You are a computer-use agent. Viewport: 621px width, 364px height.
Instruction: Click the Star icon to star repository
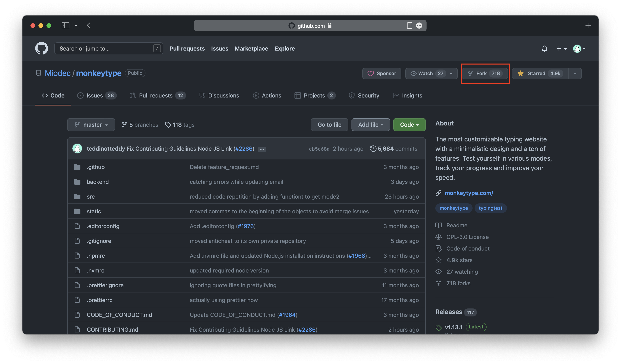[520, 73]
